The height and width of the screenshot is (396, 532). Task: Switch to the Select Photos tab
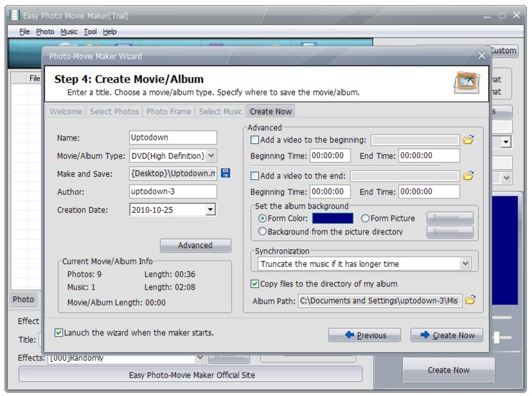coord(114,112)
